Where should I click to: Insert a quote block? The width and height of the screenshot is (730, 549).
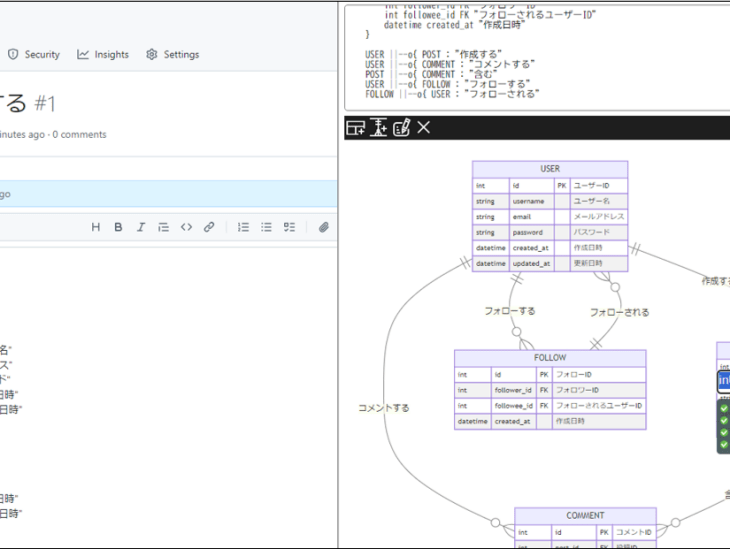pyautogui.click(x=164, y=227)
